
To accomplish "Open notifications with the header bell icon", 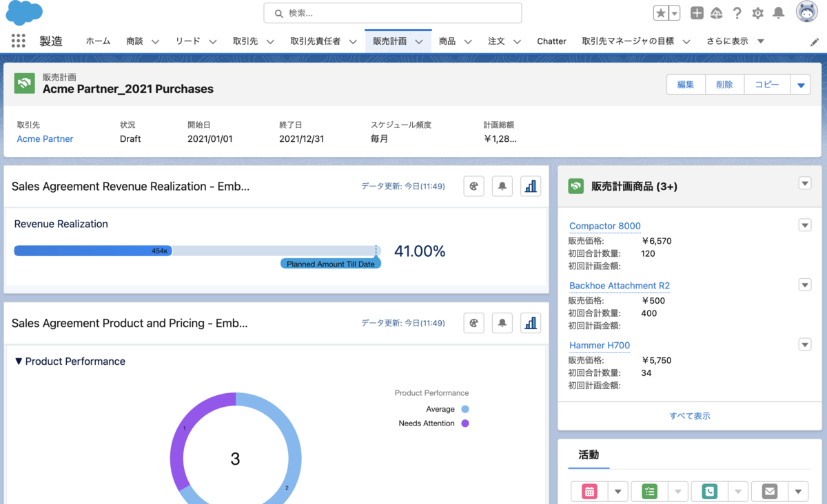I will coord(778,12).
